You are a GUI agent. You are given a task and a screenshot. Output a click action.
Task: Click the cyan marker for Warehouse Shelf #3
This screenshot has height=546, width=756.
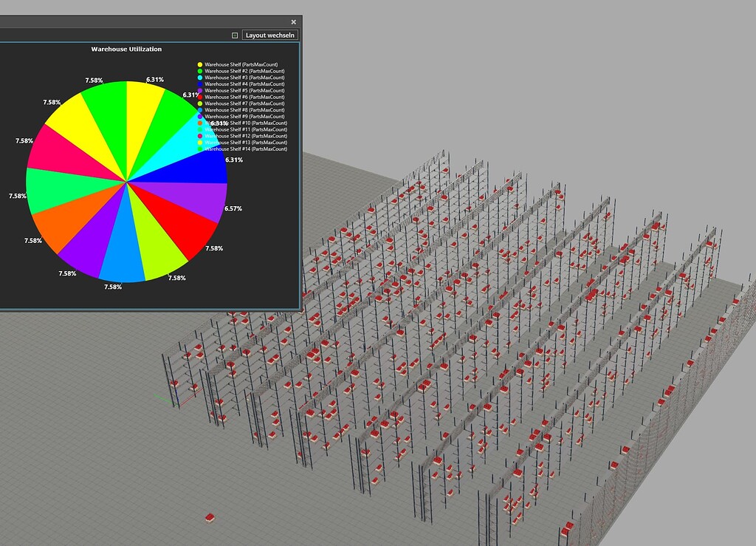[199, 78]
